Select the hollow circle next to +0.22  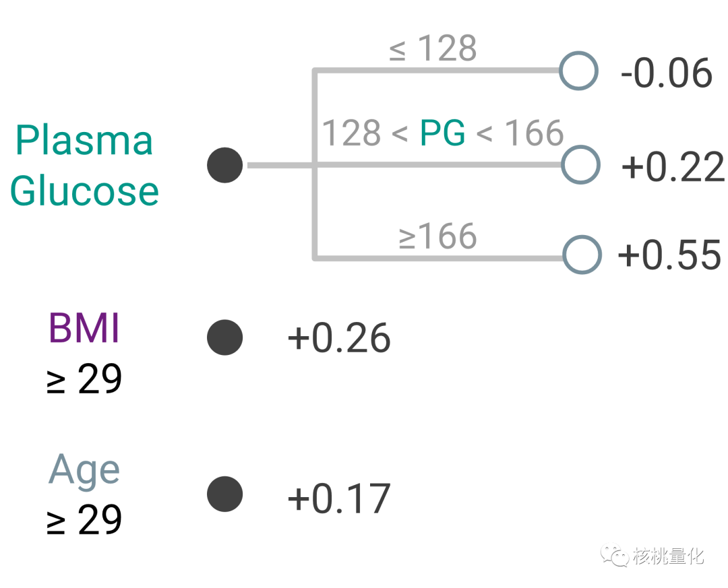pyautogui.click(x=580, y=164)
